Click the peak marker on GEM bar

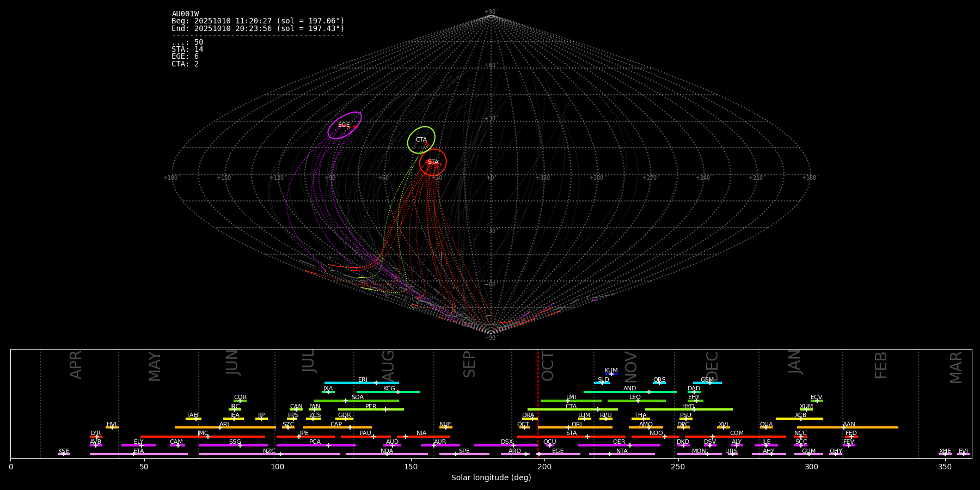pyautogui.click(x=709, y=383)
